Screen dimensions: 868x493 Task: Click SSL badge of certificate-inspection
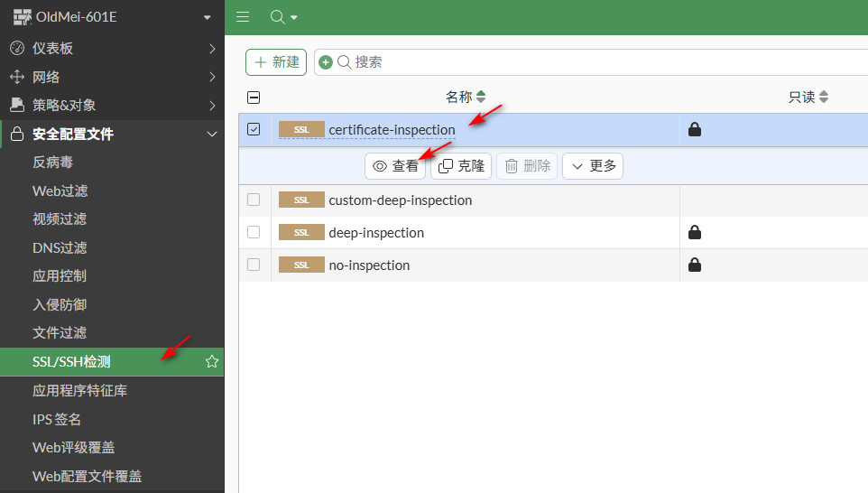301,129
